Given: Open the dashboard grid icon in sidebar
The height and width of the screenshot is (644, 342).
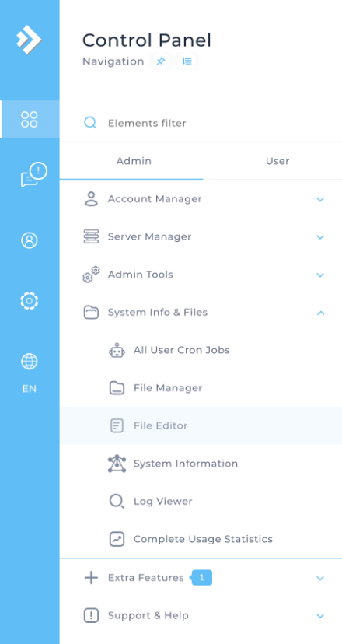Looking at the screenshot, I should coord(30,119).
